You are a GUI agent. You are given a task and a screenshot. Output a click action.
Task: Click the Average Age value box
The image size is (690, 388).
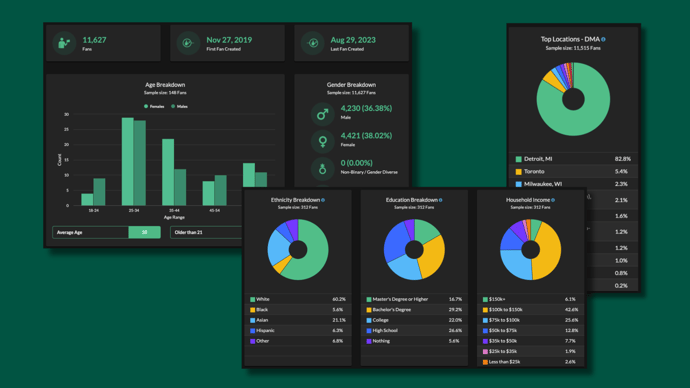144,232
